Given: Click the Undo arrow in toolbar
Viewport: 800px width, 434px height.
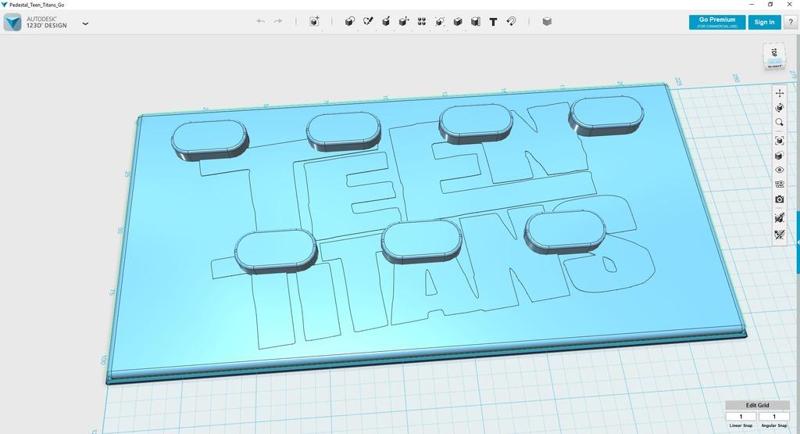Looking at the screenshot, I should 260,21.
